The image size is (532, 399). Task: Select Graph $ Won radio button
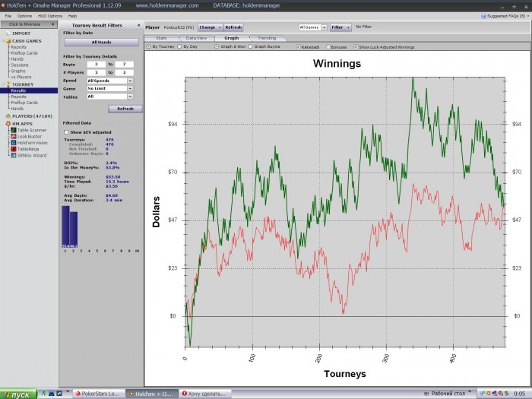click(217, 46)
